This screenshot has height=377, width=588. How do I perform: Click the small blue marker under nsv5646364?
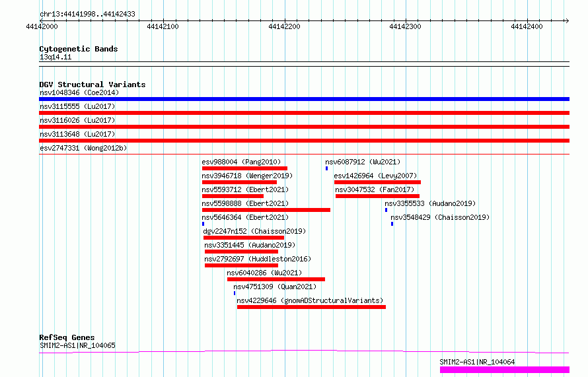click(x=203, y=224)
